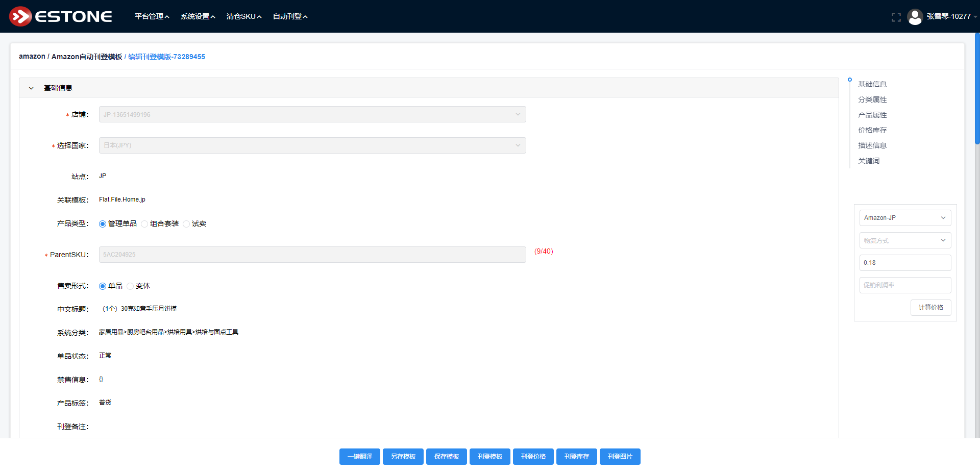The height and width of the screenshot is (475, 980).
Task: Click the 促销利润率 input field
Action: point(904,285)
